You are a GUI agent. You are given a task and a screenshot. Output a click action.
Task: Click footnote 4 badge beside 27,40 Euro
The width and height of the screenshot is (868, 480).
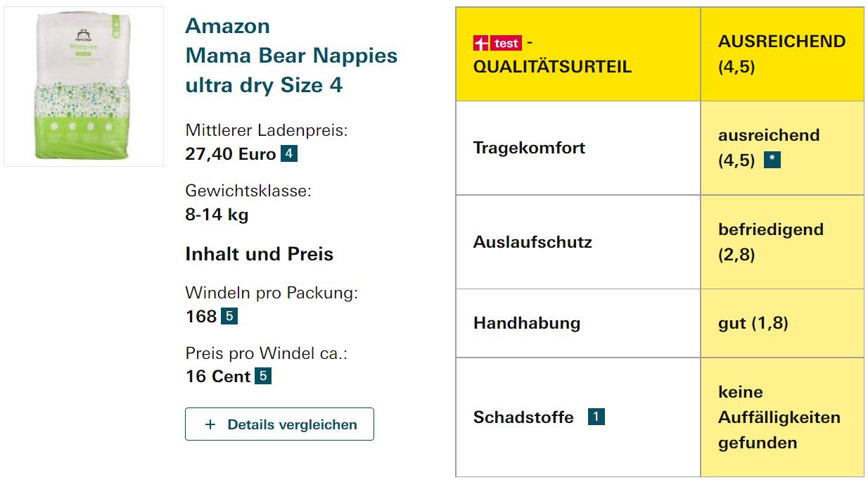click(x=289, y=153)
